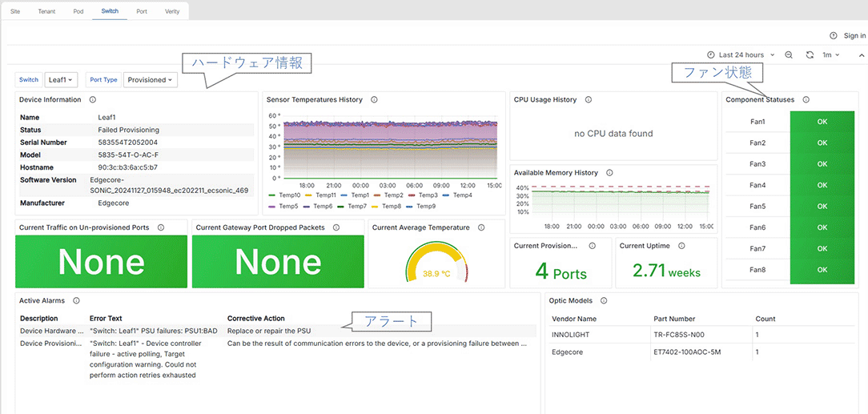
Task: Click the Sensor Temperatures History panel title
Action: pos(315,99)
